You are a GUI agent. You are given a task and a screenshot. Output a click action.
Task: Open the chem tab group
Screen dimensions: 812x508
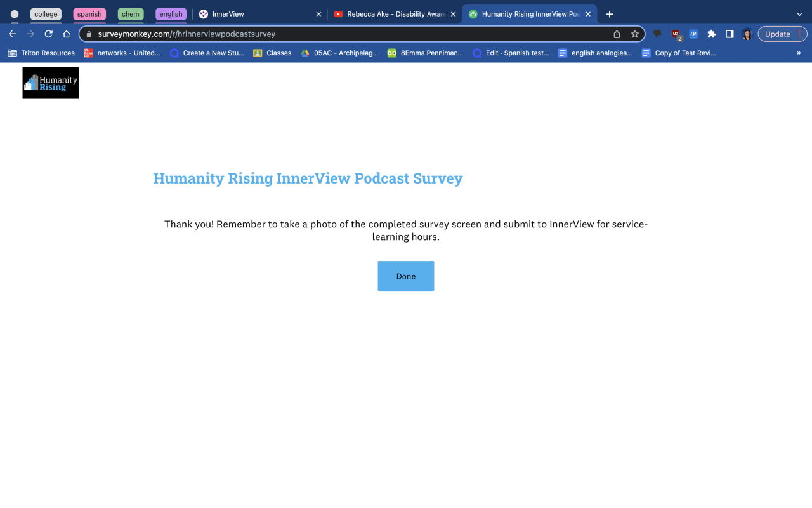coord(131,14)
